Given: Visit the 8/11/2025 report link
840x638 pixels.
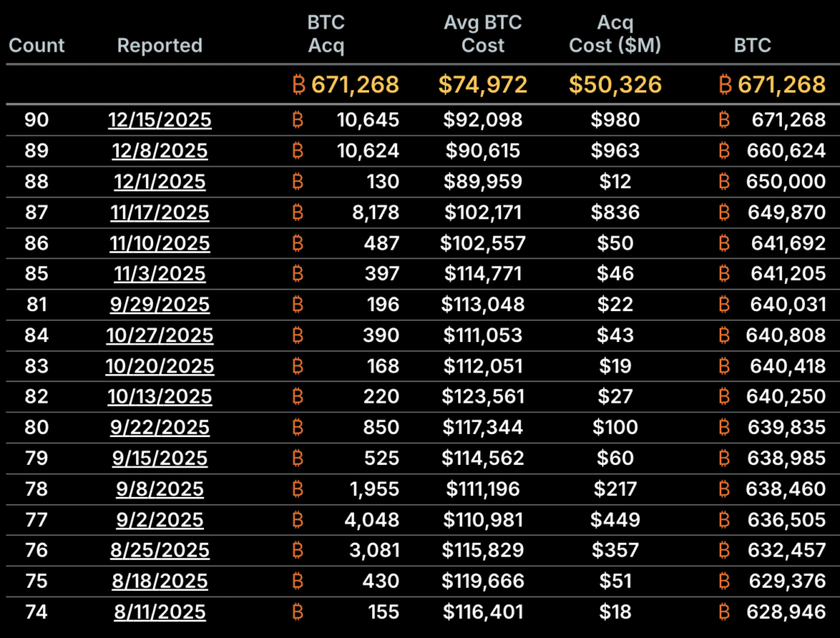Looking at the screenshot, I should 160,612.
